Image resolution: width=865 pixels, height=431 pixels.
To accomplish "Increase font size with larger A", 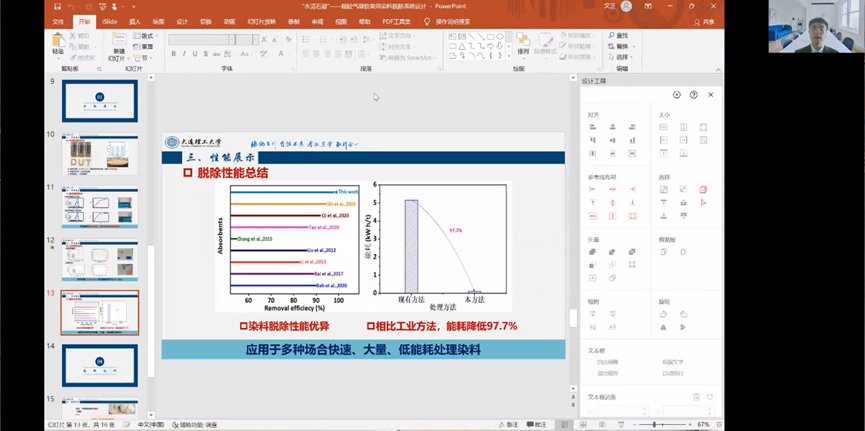I will (x=264, y=40).
